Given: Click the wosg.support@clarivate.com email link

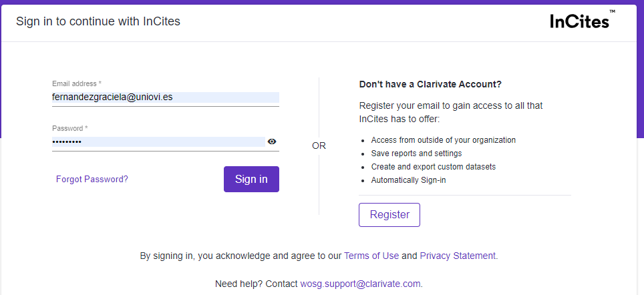Looking at the screenshot, I should [361, 284].
